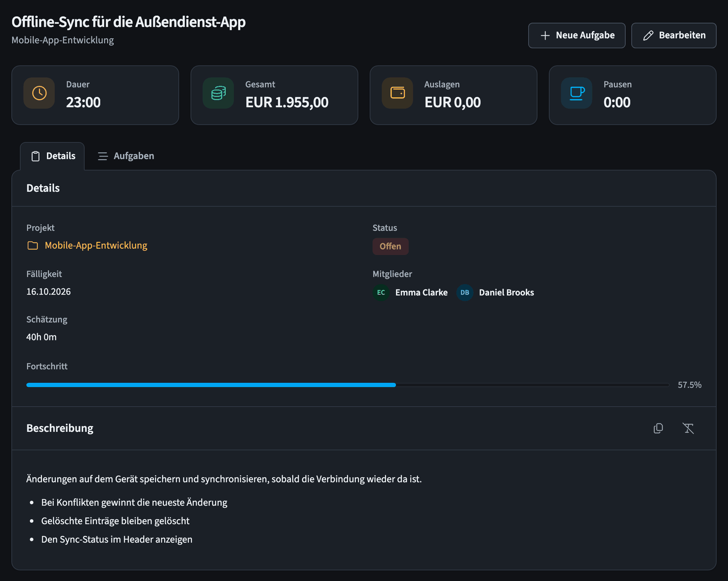Click the Offen status badge
The width and height of the screenshot is (728, 581).
click(x=390, y=246)
